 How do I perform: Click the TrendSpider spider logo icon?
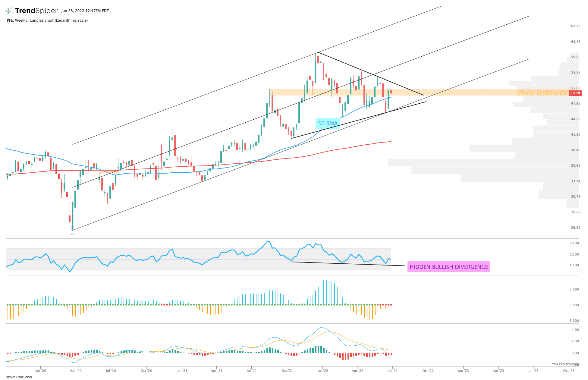pyautogui.click(x=10, y=11)
